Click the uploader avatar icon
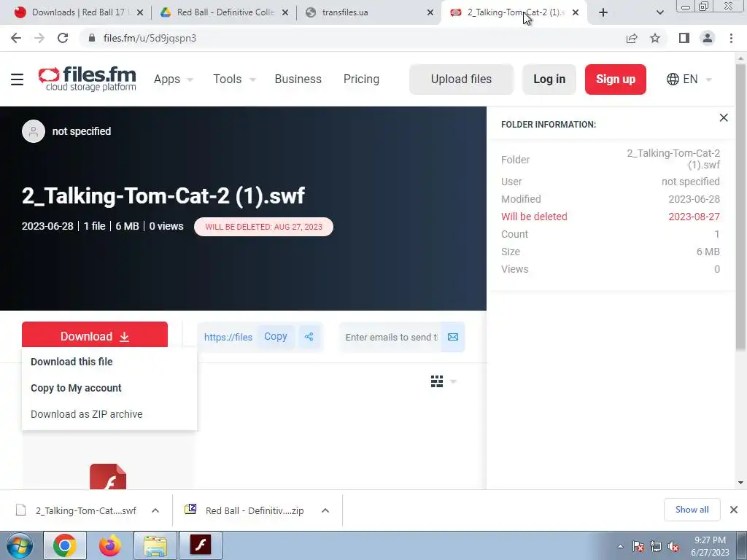The width and height of the screenshot is (747, 560). click(34, 131)
